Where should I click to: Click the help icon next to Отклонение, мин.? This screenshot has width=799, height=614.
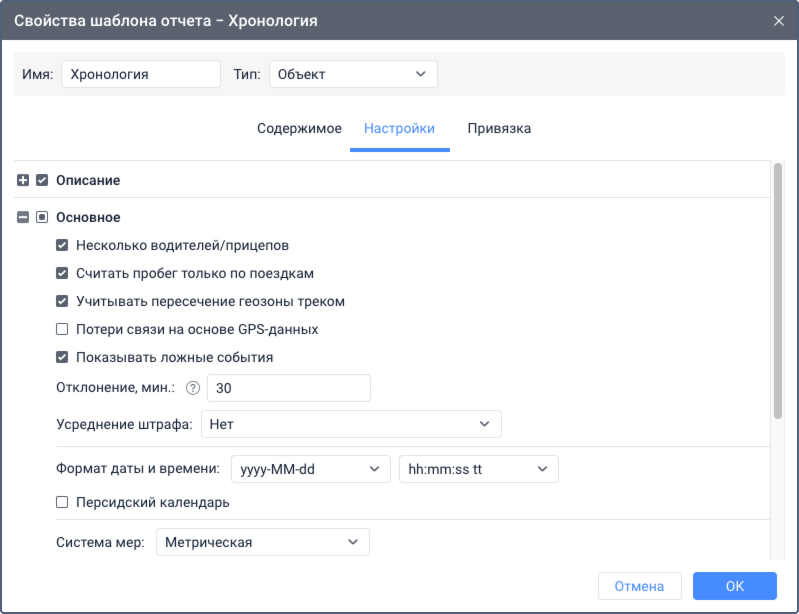coord(193,388)
